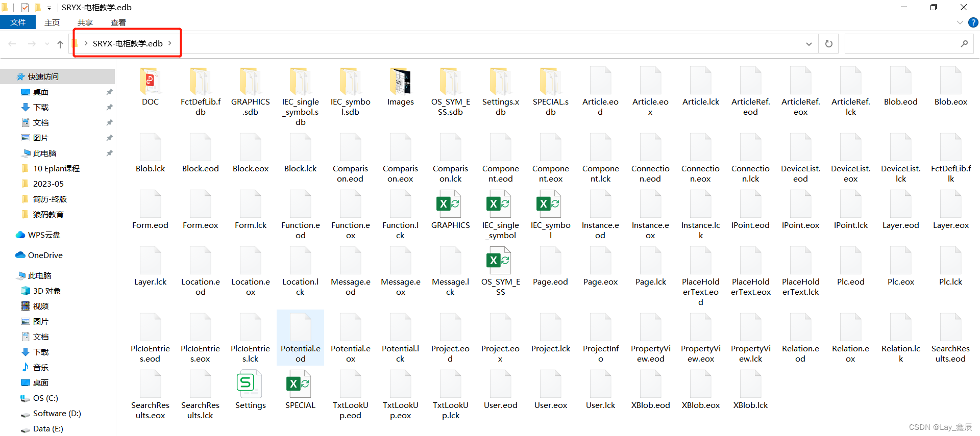
Task: Navigate up one folder level
Action: coord(60,44)
